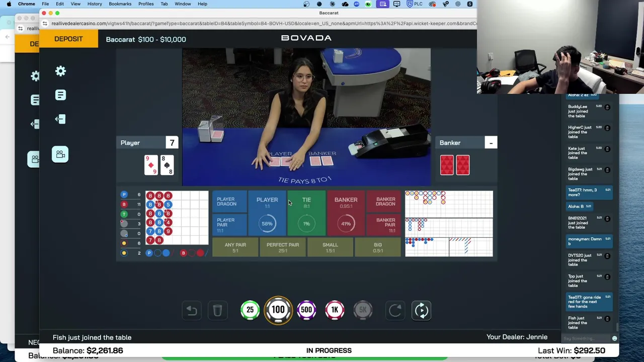Open the game settings gear
Viewport: 644px width, 362px height.
[x=60, y=71]
